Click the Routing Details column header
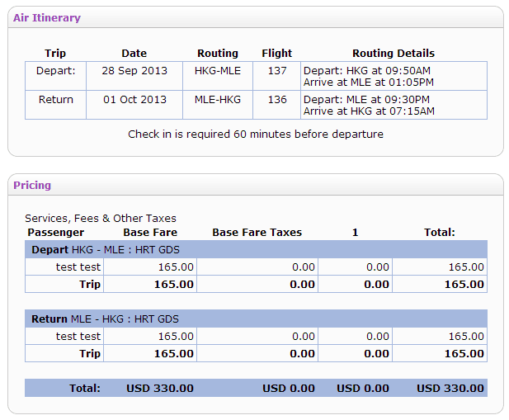Image resolution: width=509 pixels, height=420 pixels. coord(393,54)
